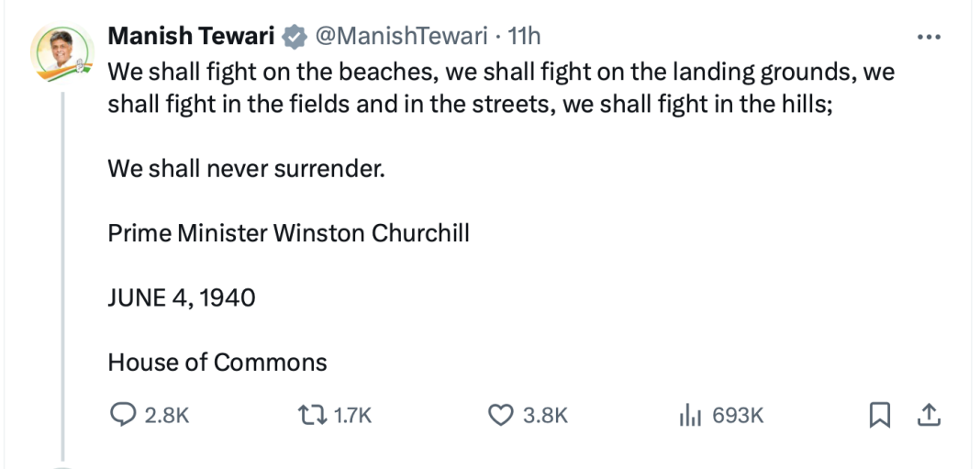This screenshot has height=469, width=980.
Task: Click the 2.8K replies count
Action: [x=167, y=416]
